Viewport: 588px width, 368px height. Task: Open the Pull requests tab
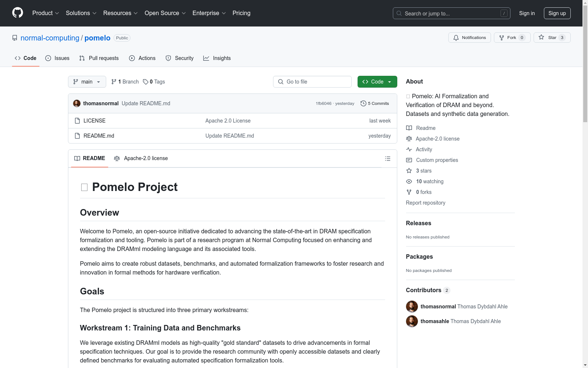tap(99, 58)
